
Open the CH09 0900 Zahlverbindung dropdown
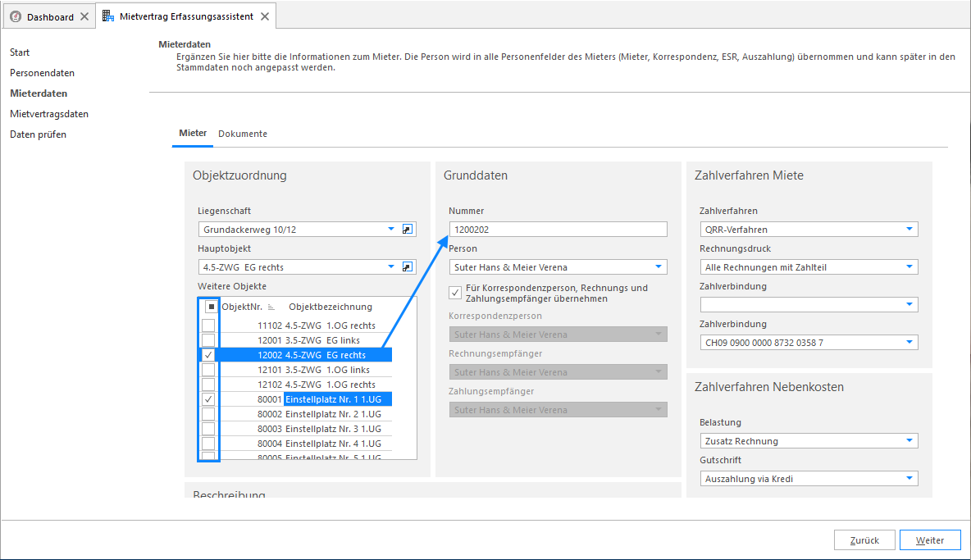[x=909, y=343]
